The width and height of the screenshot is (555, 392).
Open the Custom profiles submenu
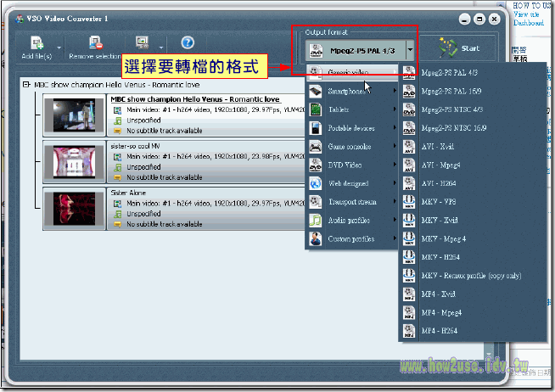pyautogui.click(x=352, y=238)
